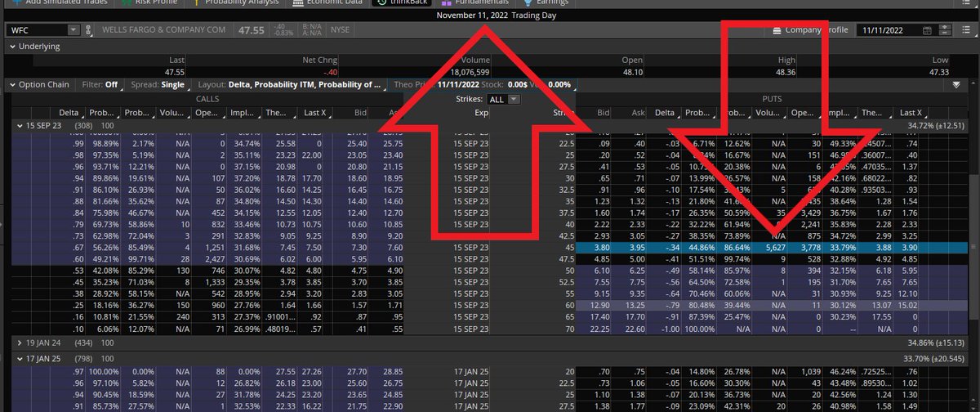Open the Layout selector dropdown
This screenshot has width=980, height=412.
coord(290,84)
